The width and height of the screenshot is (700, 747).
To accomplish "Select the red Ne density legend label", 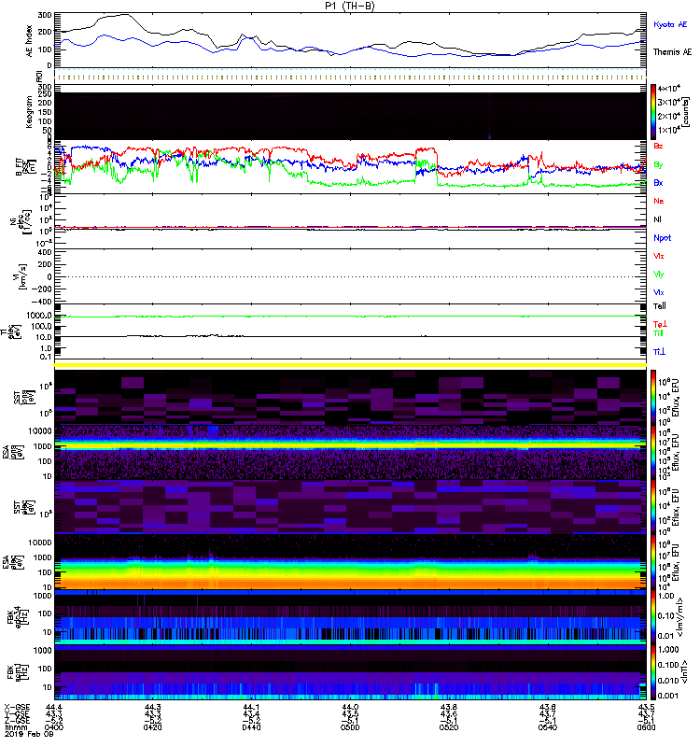I will (x=659, y=201).
